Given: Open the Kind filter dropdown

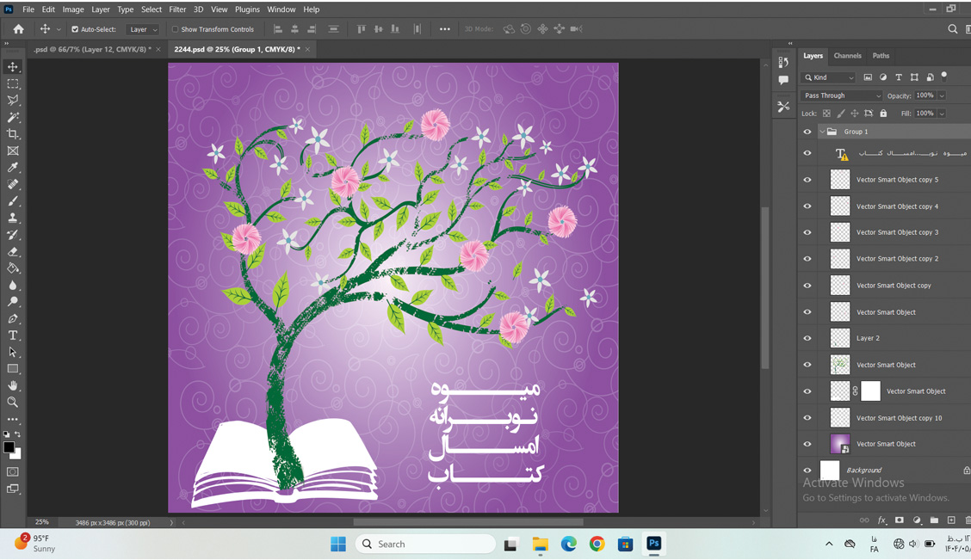Looking at the screenshot, I should pyautogui.click(x=828, y=77).
